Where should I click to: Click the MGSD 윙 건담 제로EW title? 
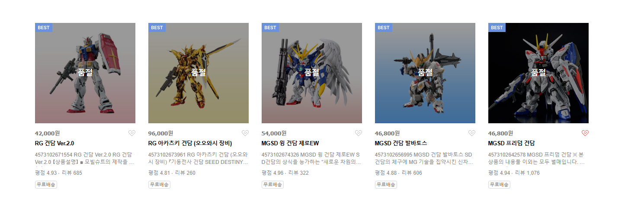click(x=290, y=143)
